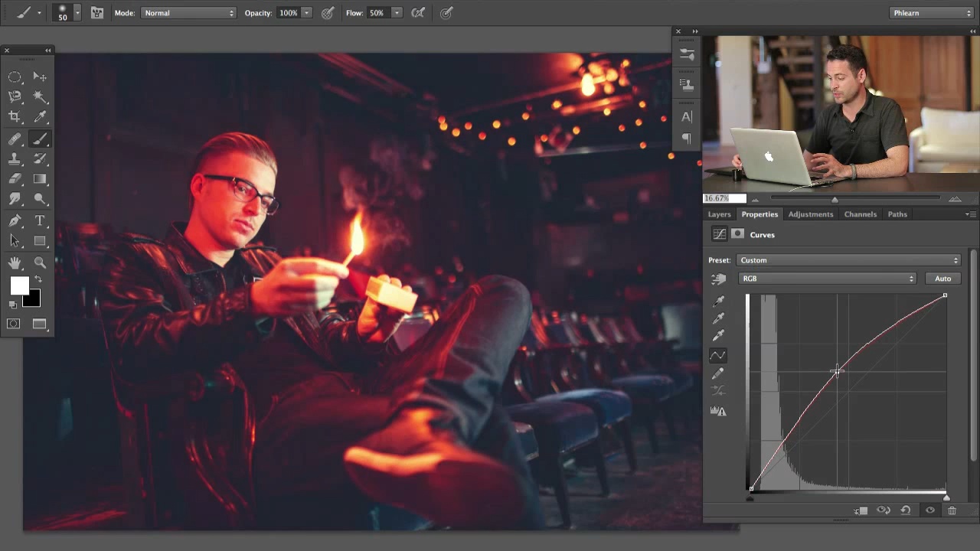980x551 pixels.
Task: Open the Opacity slider arrow
Action: 306,13
